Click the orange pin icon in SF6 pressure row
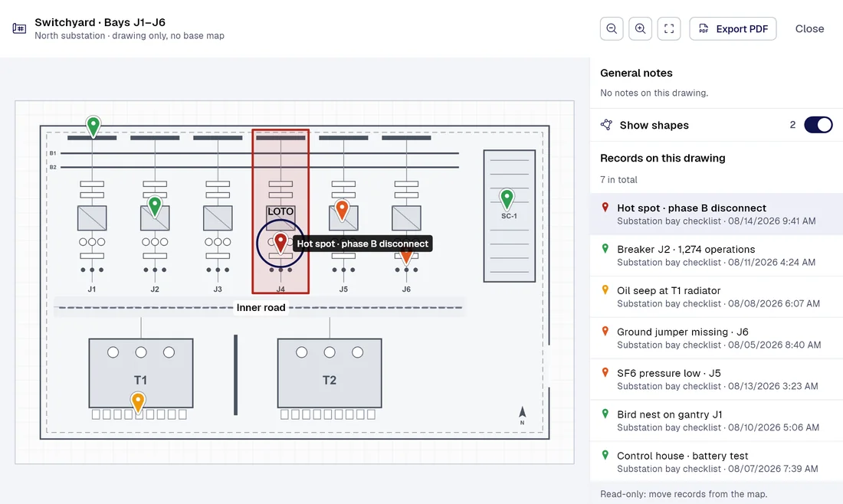Screen dimensions: 843x504 [x=605, y=372]
